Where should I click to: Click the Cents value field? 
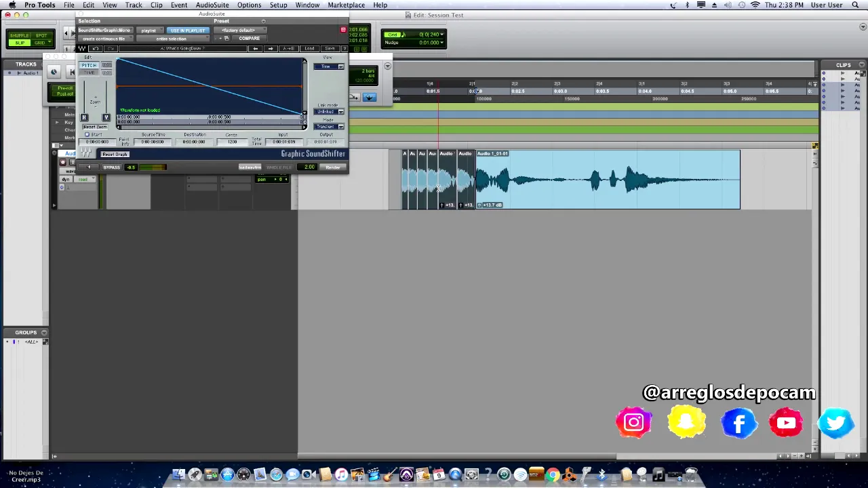[232, 142]
